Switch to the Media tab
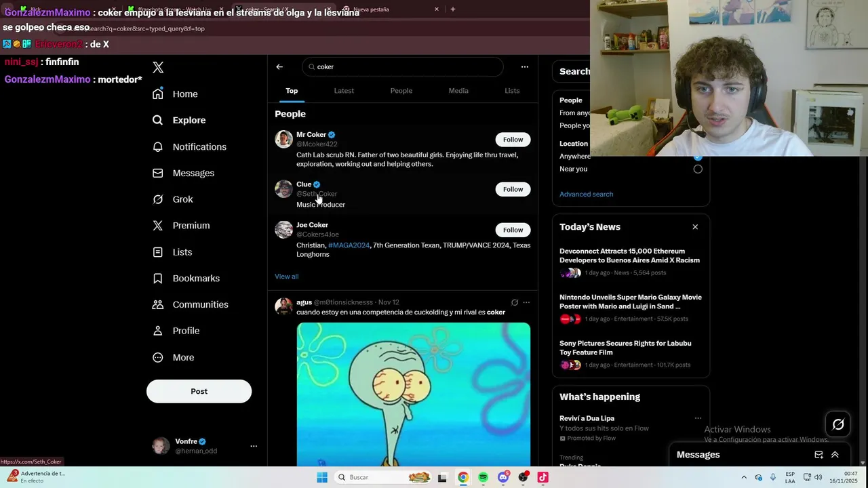The height and width of the screenshot is (488, 868). pyautogui.click(x=458, y=91)
